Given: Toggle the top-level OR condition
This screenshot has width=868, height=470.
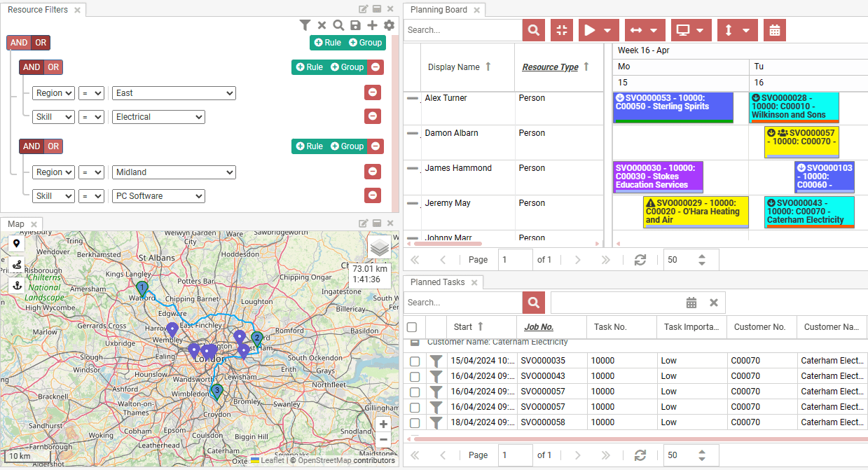Looking at the screenshot, I should click(x=41, y=43).
